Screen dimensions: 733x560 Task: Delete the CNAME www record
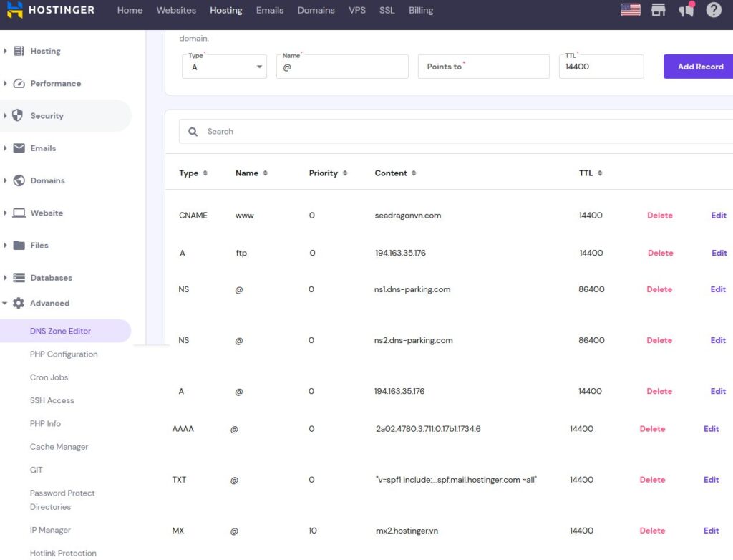click(x=659, y=216)
